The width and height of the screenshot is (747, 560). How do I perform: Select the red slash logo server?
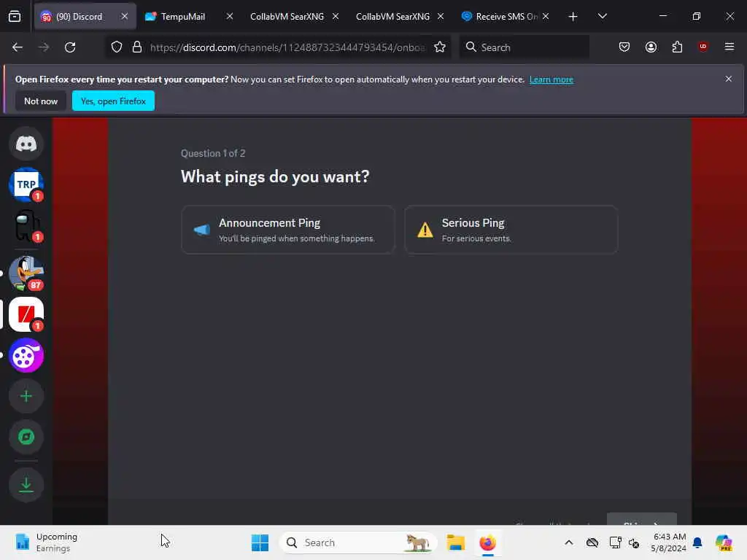(26, 314)
